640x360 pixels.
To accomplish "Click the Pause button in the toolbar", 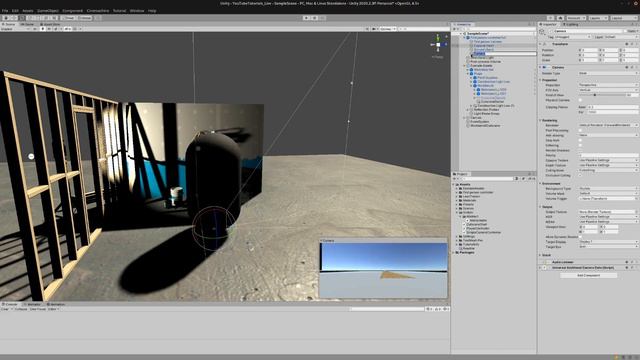I will tap(314, 18).
